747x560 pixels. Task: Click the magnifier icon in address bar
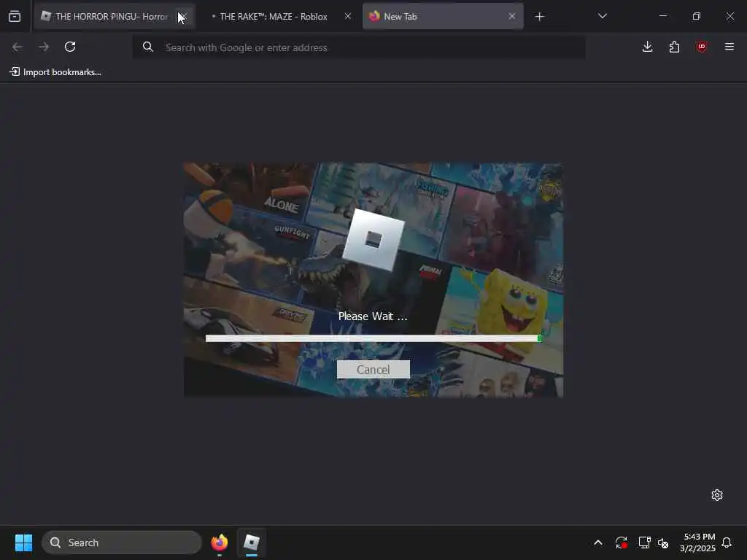click(x=148, y=47)
